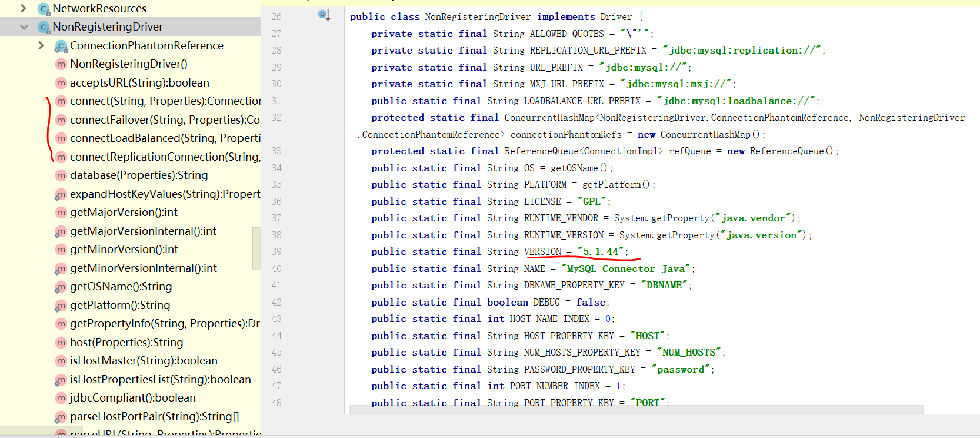Click method icon beside parseHostPortPair
Viewport: 980px width, 438px height.
(61, 417)
